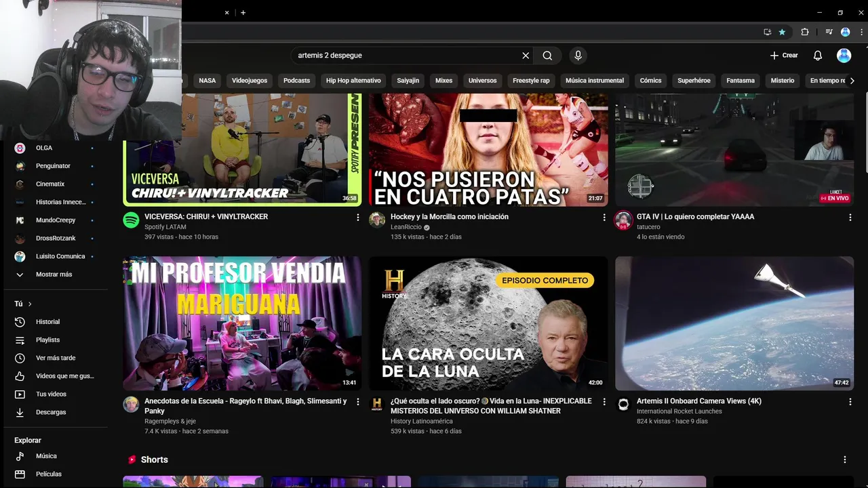The width and height of the screenshot is (868, 488).
Task: Play the Artemis II Onboard Camera thumbnail
Action: (734, 323)
